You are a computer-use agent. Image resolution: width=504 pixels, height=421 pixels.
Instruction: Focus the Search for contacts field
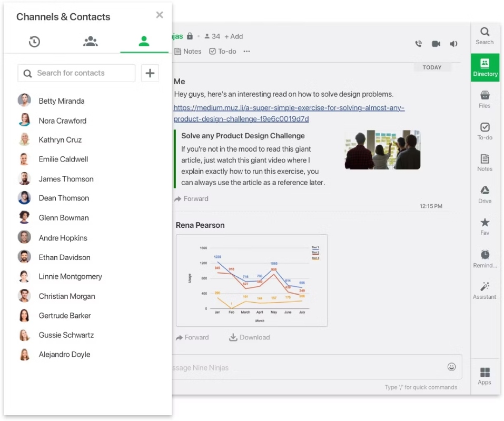[76, 73]
